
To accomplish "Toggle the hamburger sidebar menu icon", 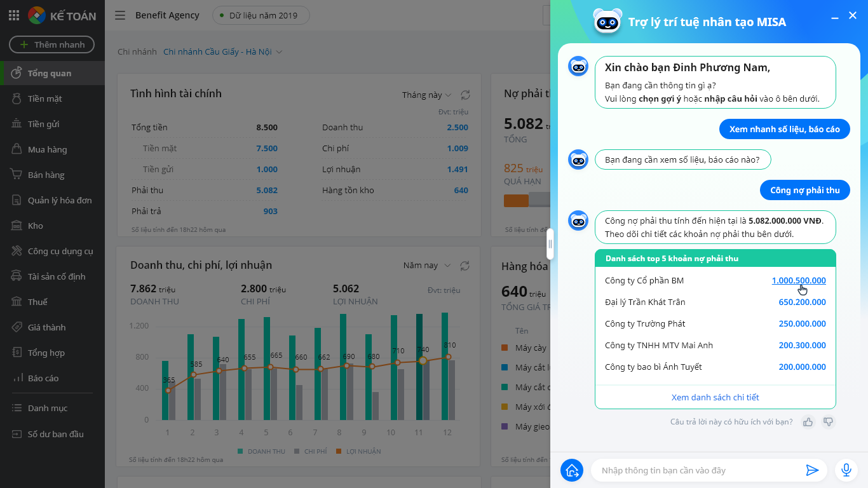I will tap(120, 15).
